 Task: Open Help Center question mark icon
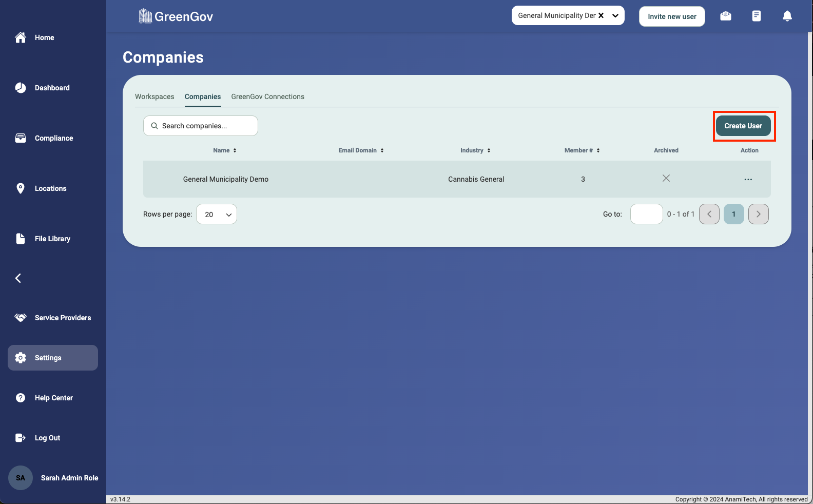[21, 398]
